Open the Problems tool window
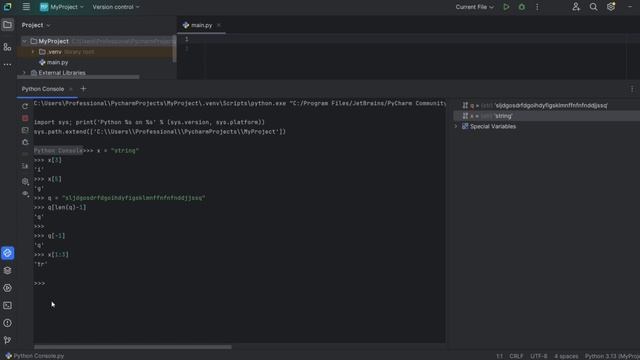This screenshot has width=640, height=360. 7,323
